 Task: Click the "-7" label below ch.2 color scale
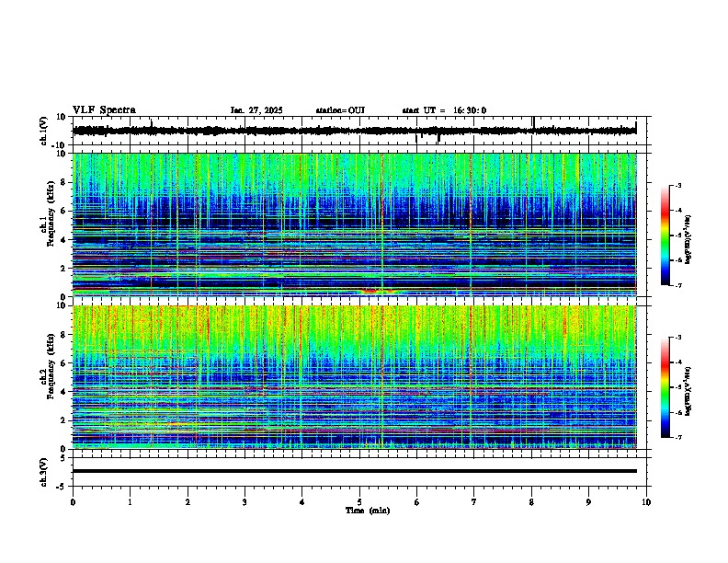pyautogui.click(x=677, y=437)
